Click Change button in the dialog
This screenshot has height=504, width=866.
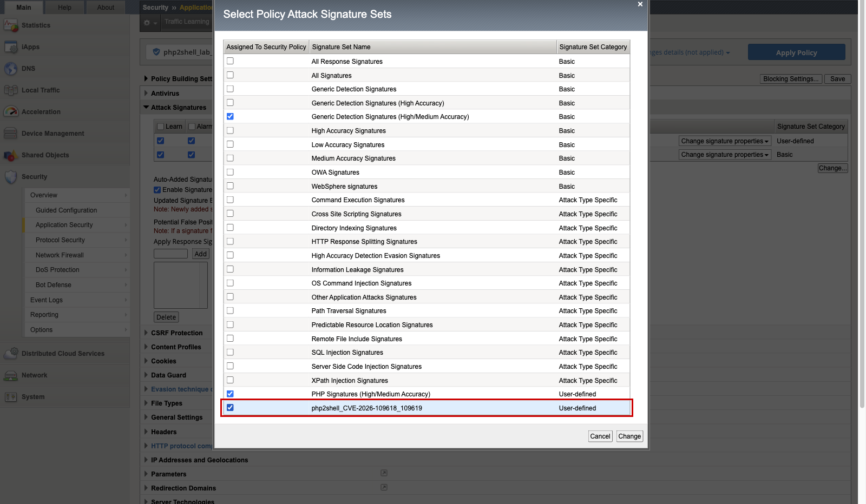[629, 436]
